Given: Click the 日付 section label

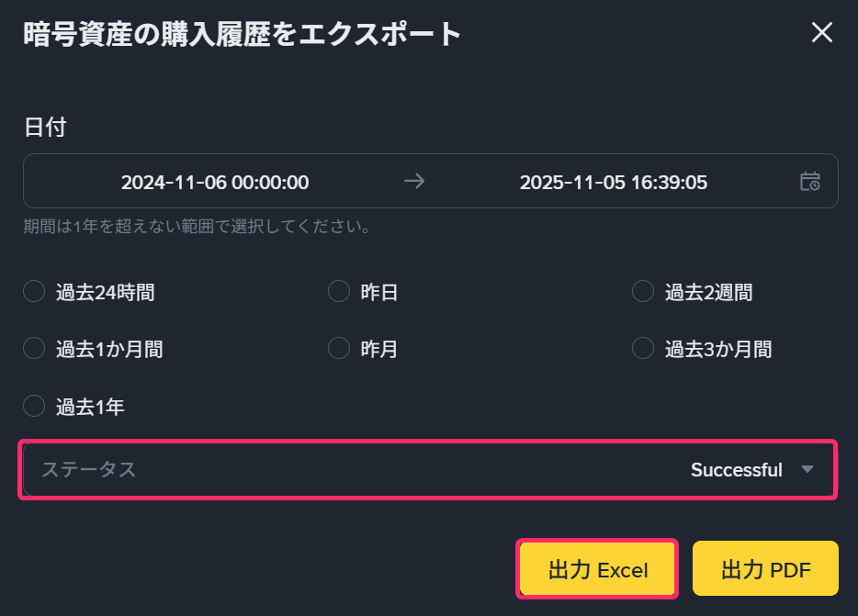Looking at the screenshot, I should click(45, 128).
